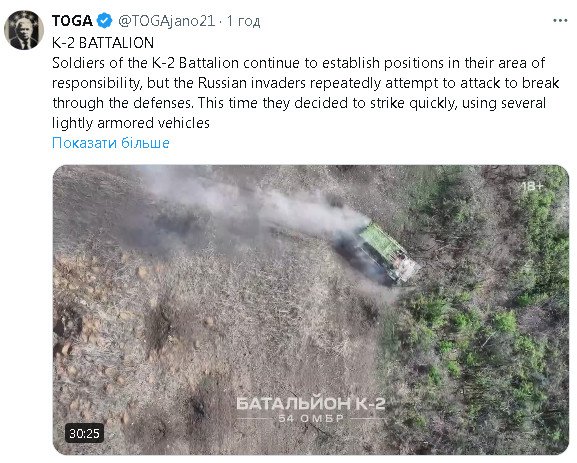Expand the post with Показати більше

point(111,143)
